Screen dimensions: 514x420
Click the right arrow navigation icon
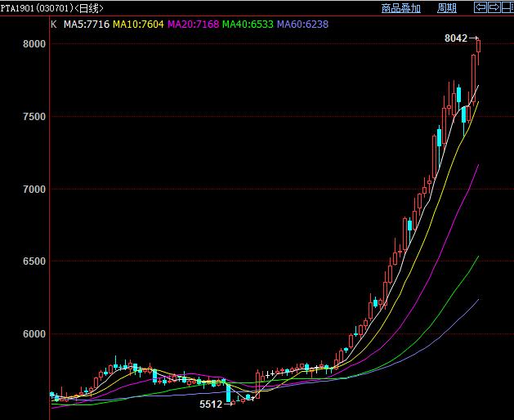[493, 7]
